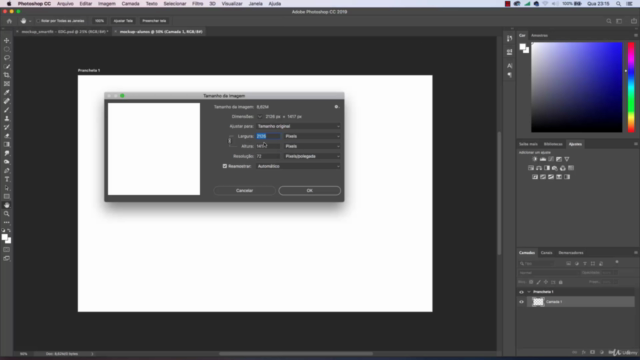
Task: Toggle the constrain proportions link icon
Action: pos(229,141)
